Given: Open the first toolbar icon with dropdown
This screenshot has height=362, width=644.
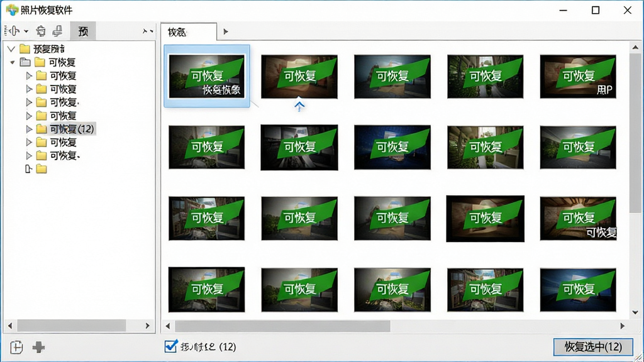Looking at the screenshot, I should 13,31.
